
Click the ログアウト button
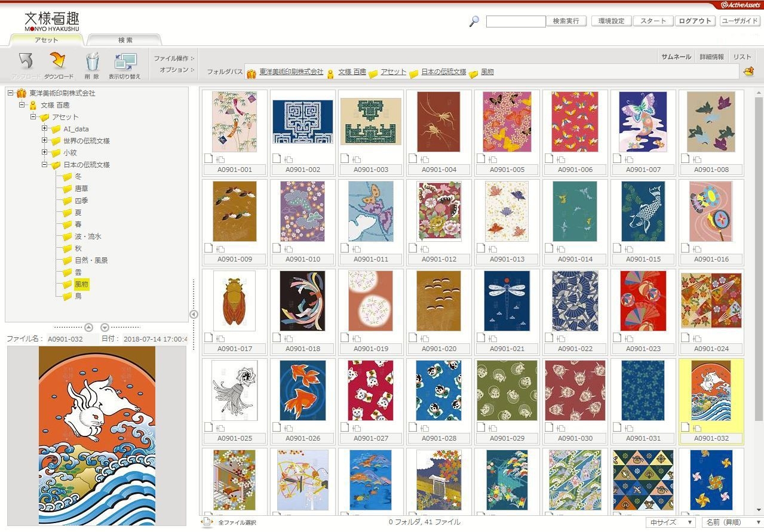pos(695,21)
